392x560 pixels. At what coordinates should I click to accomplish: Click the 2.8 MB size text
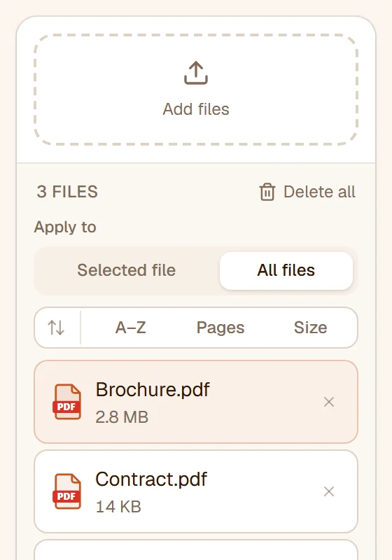pyautogui.click(x=122, y=417)
